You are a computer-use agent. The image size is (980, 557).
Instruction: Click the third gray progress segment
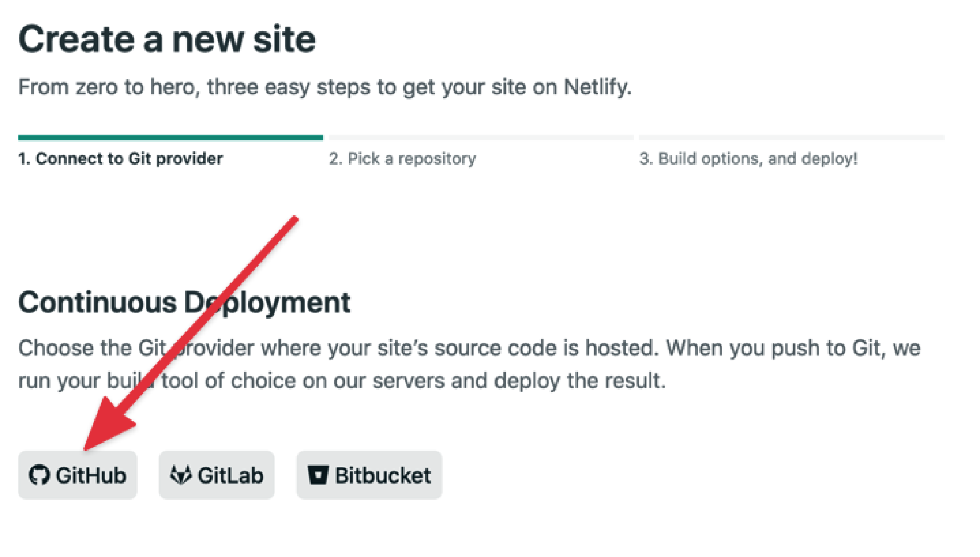(x=792, y=137)
